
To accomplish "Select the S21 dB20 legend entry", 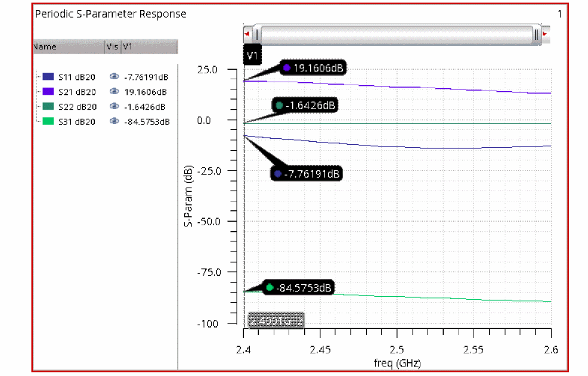I will (77, 92).
